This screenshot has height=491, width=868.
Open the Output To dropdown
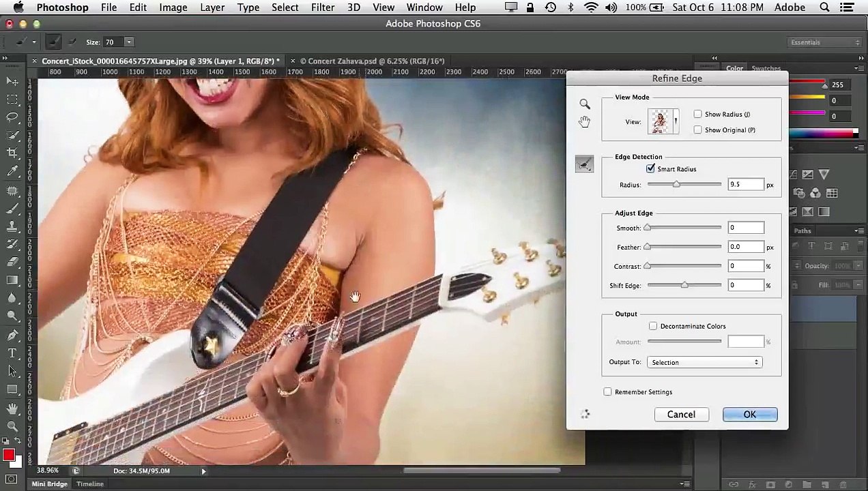pyautogui.click(x=704, y=363)
